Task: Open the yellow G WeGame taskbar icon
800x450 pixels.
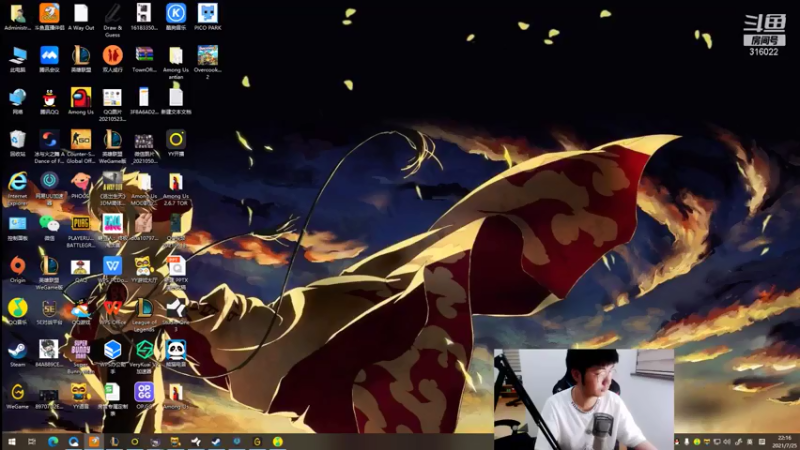Action: tap(257, 441)
